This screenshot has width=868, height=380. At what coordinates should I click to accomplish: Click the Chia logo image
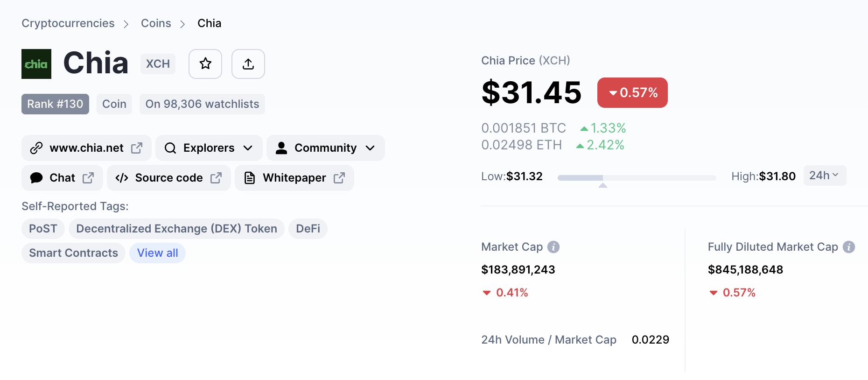(36, 64)
